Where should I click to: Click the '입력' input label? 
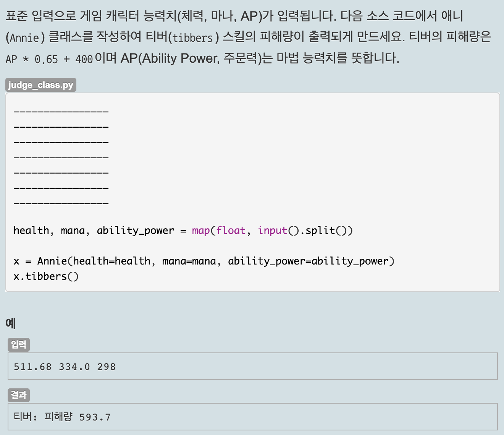click(19, 345)
